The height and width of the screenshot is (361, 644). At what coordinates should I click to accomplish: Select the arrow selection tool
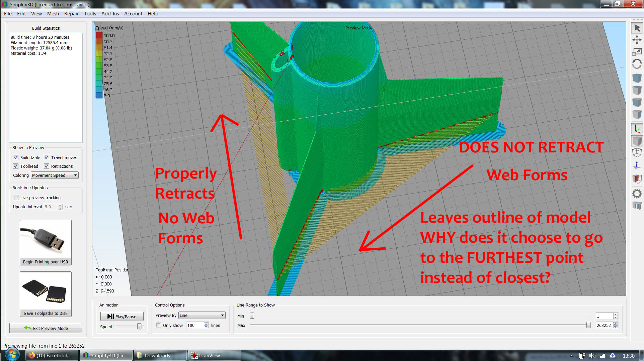[x=637, y=28]
